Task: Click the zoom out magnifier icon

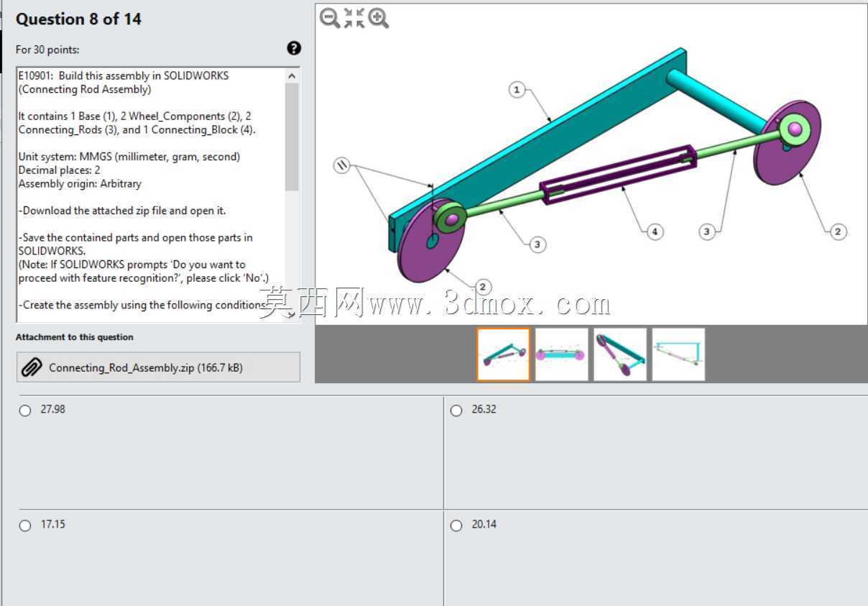Action: click(x=329, y=18)
